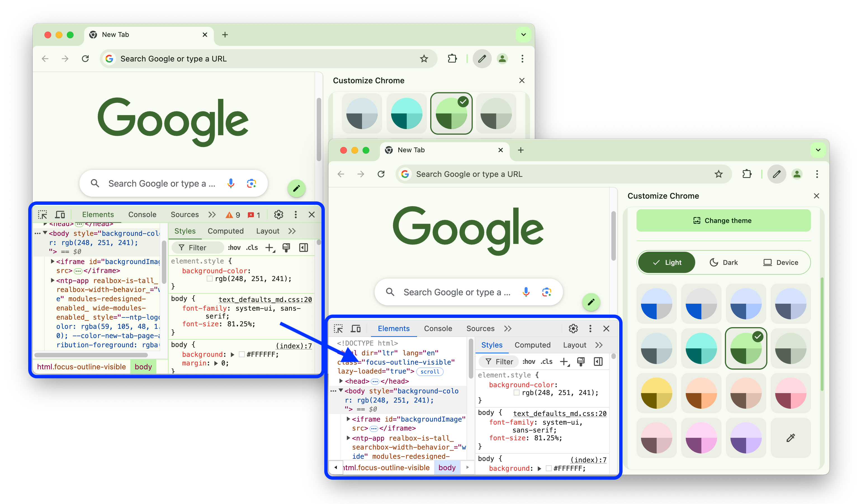Click the pencil edit icon in Chrome
The width and height of the screenshot is (861, 504).
296,188
